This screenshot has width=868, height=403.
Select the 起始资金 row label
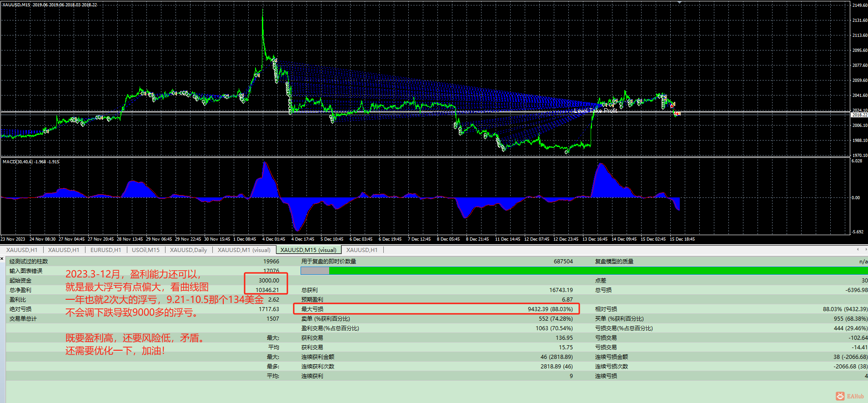coord(20,281)
